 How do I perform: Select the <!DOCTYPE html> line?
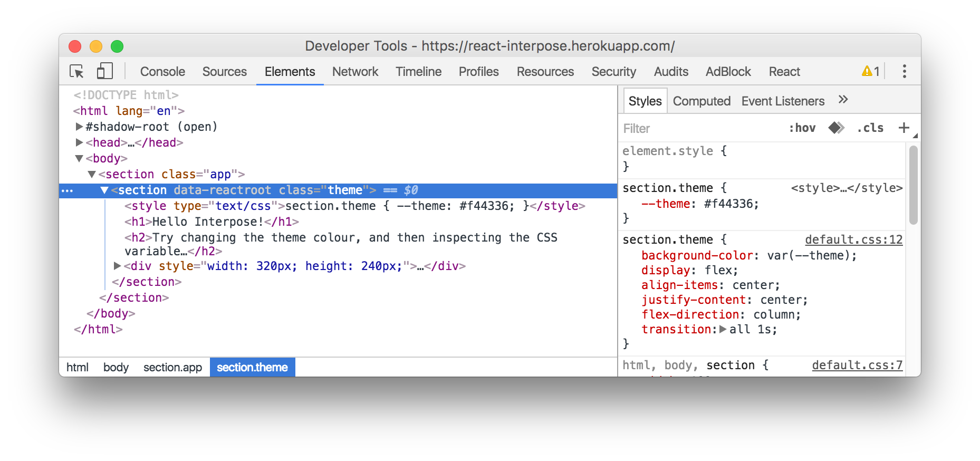tap(126, 95)
